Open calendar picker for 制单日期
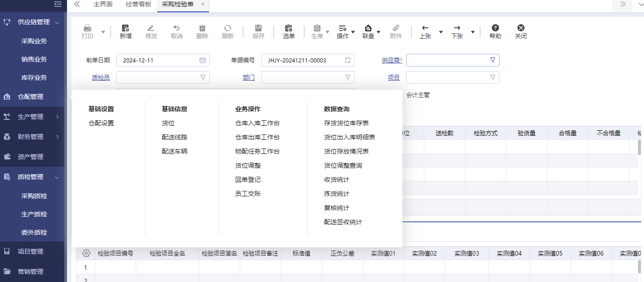644x282 pixels. point(202,60)
